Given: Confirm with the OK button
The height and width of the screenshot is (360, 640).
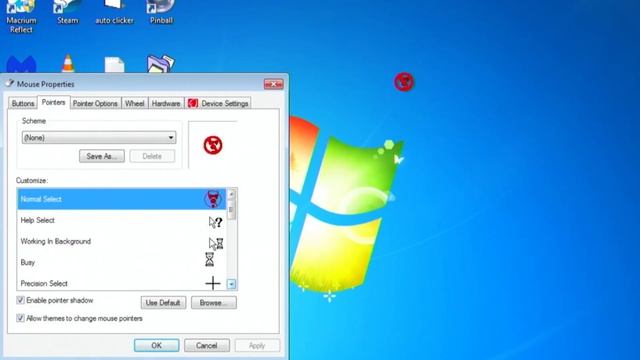Looking at the screenshot, I should click(x=156, y=345).
